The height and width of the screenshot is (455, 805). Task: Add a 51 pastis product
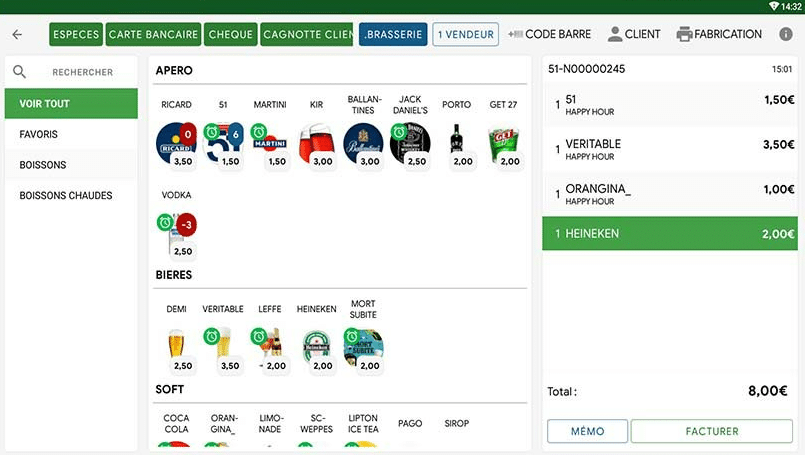pos(223,144)
